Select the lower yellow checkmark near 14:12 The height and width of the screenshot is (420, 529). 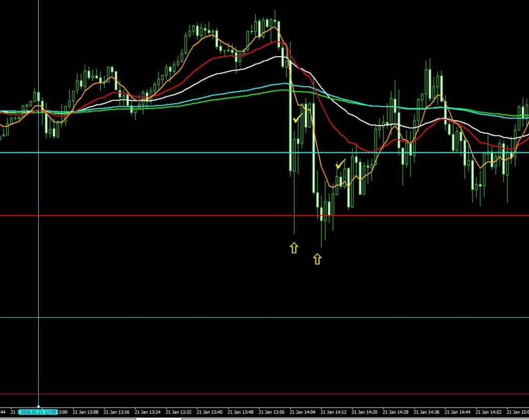click(339, 165)
